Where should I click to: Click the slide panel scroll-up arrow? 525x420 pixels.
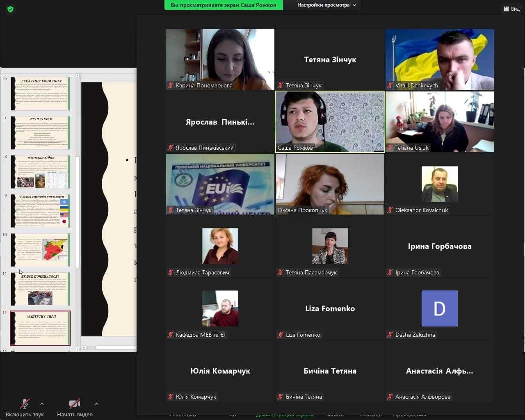[x=78, y=76]
